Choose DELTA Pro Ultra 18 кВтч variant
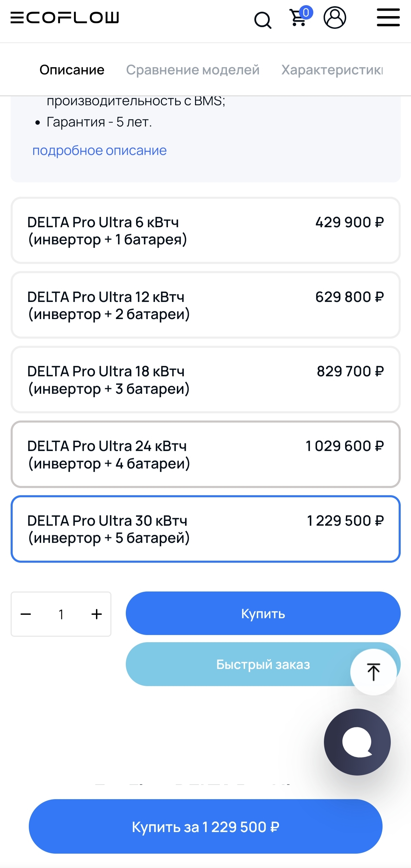 (205, 380)
